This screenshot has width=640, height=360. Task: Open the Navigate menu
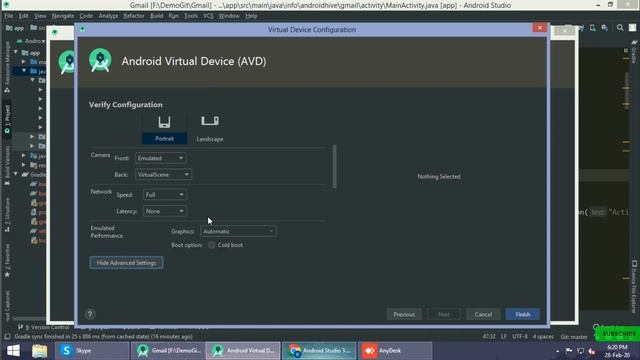coord(63,16)
